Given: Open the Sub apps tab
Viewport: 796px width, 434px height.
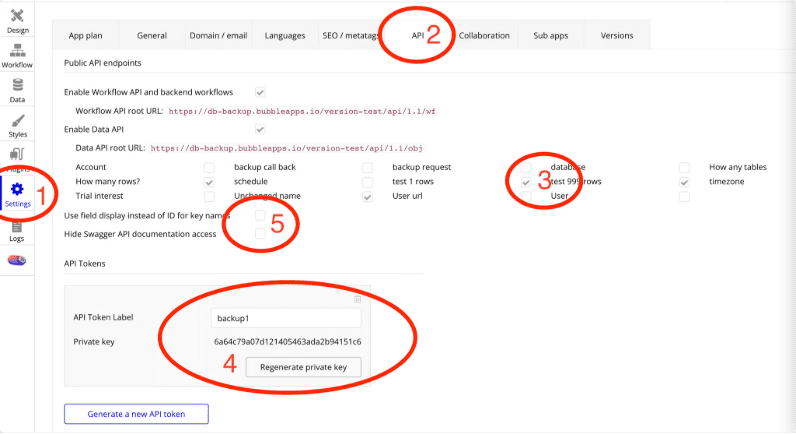Looking at the screenshot, I should click(551, 36).
